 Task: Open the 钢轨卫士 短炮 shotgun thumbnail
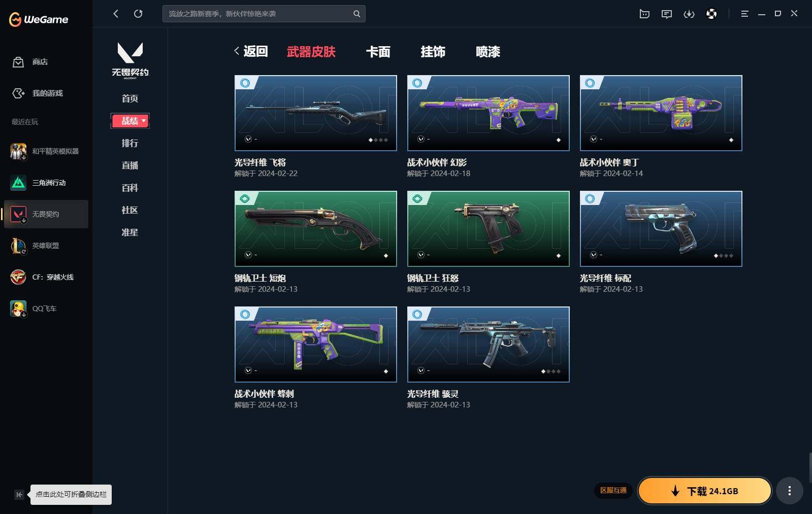pyautogui.click(x=316, y=229)
